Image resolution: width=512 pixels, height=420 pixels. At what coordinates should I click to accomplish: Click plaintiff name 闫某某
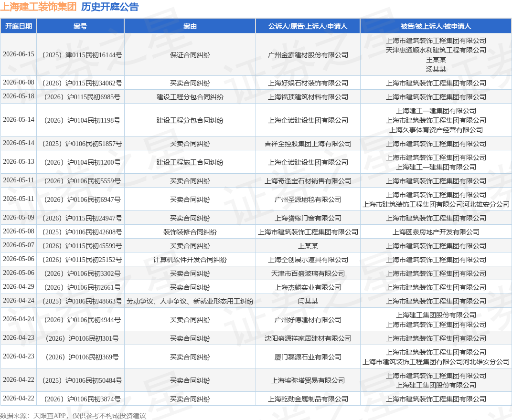coord(308,301)
